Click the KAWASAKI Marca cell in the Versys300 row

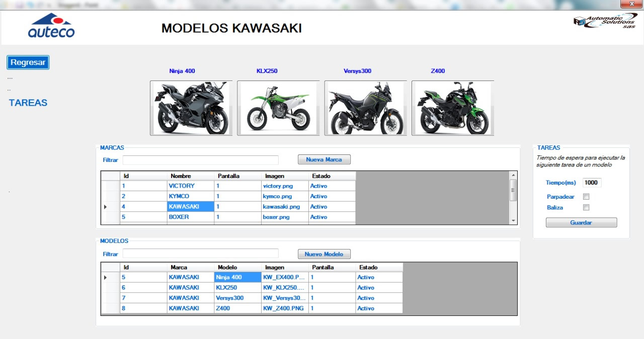point(191,298)
